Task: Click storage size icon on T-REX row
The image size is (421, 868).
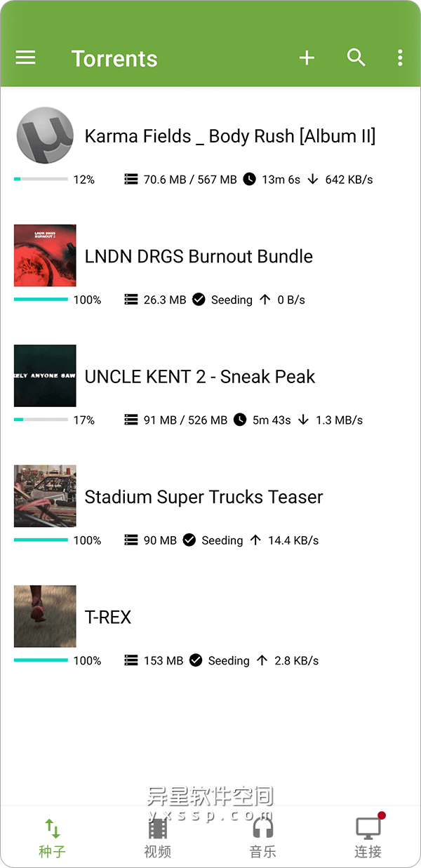Action: (131, 660)
